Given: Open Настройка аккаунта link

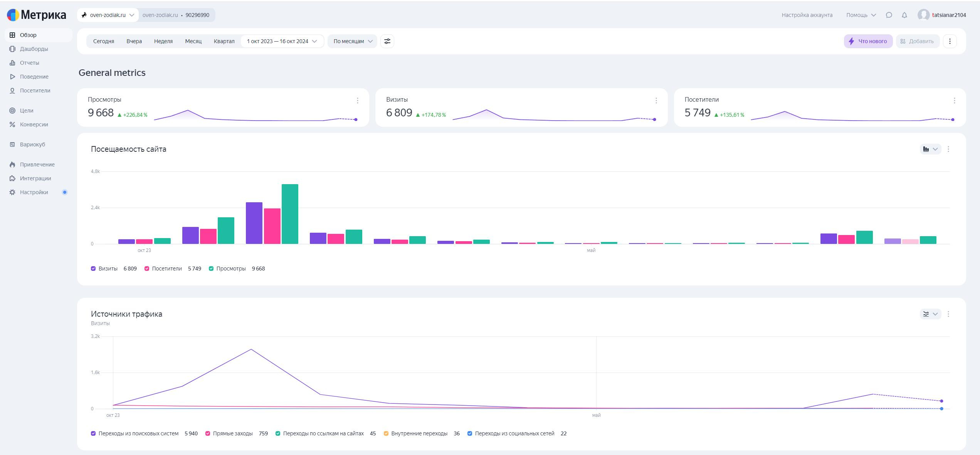Looking at the screenshot, I should [807, 15].
